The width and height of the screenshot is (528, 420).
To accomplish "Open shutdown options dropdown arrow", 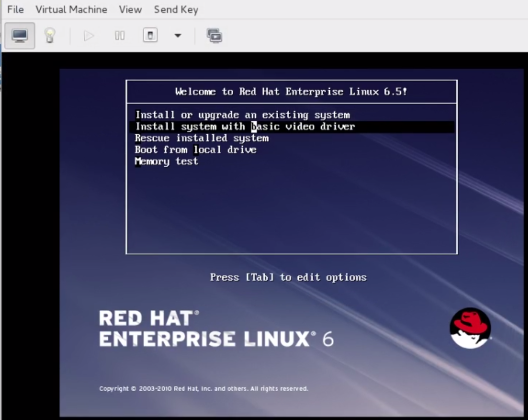I will pyautogui.click(x=178, y=35).
